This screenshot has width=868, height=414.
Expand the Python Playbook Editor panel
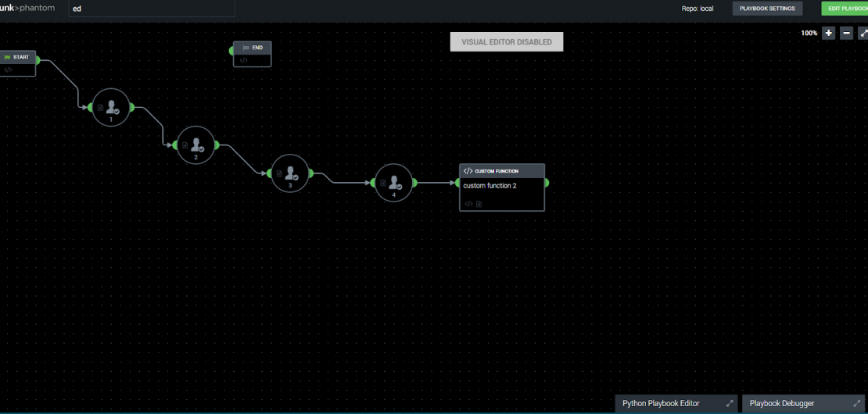pos(730,404)
